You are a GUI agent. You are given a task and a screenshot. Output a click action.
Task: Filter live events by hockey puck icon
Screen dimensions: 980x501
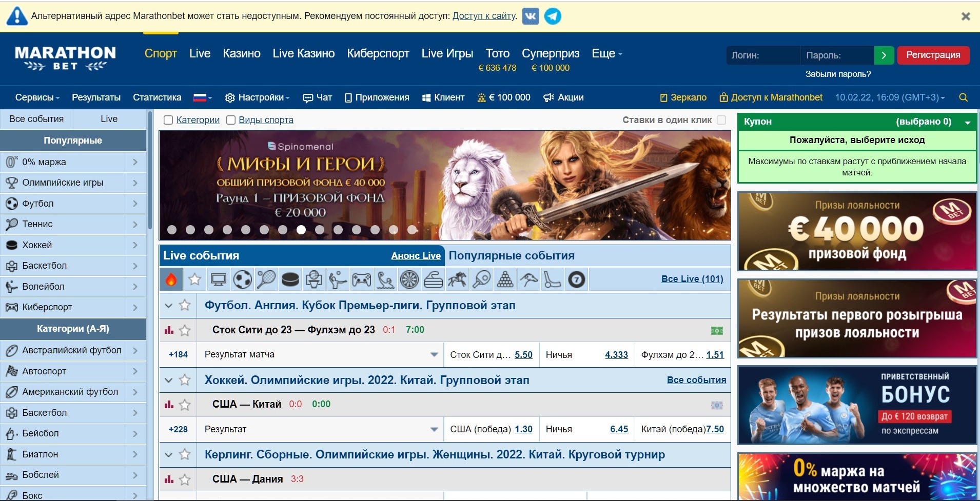click(x=290, y=279)
